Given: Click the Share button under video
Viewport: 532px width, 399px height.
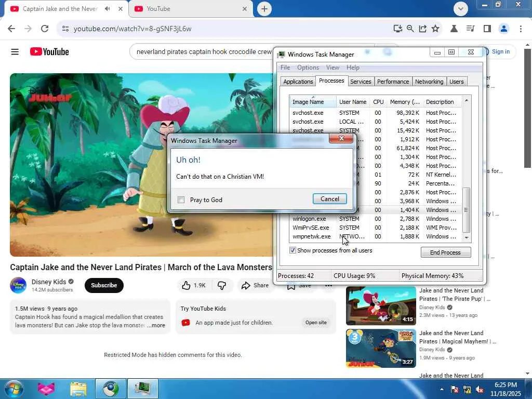Looking at the screenshot, I should (255, 285).
